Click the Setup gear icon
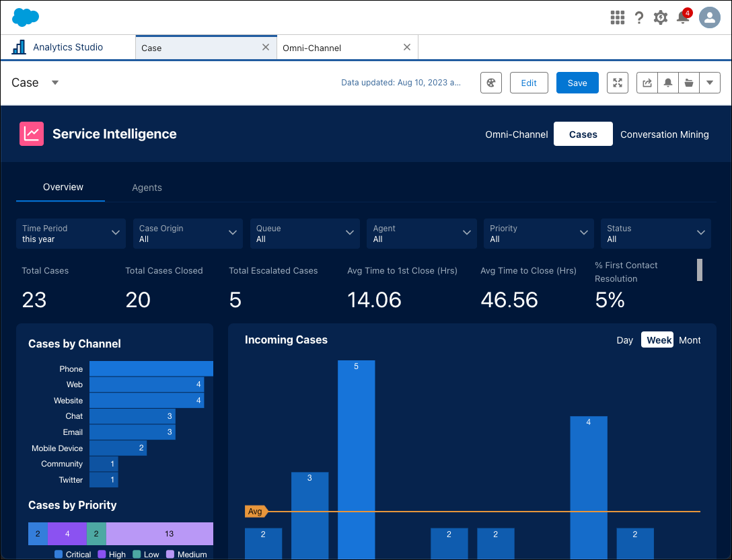The height and width of the screenshot is (560, 732). (660, 17)
